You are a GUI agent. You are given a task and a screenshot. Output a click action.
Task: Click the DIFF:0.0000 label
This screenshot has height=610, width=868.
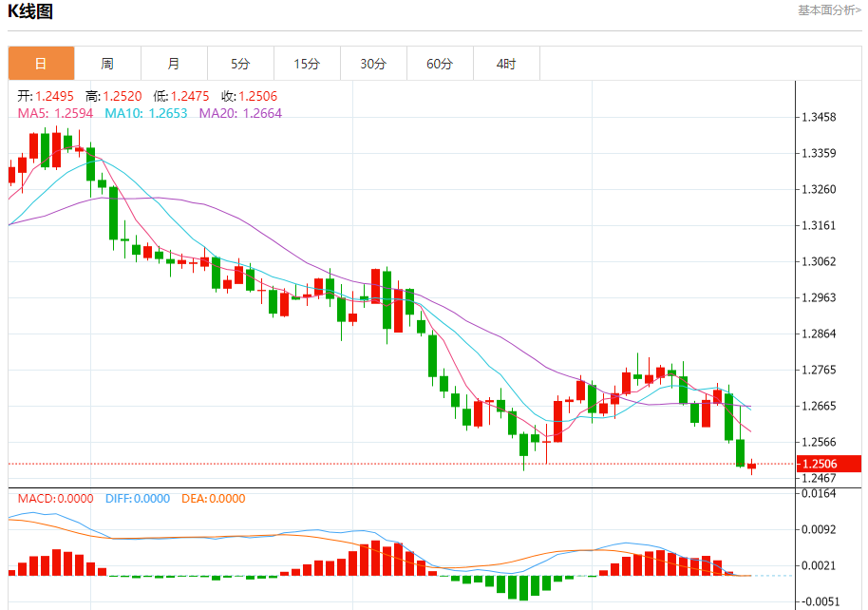(138, 499)
